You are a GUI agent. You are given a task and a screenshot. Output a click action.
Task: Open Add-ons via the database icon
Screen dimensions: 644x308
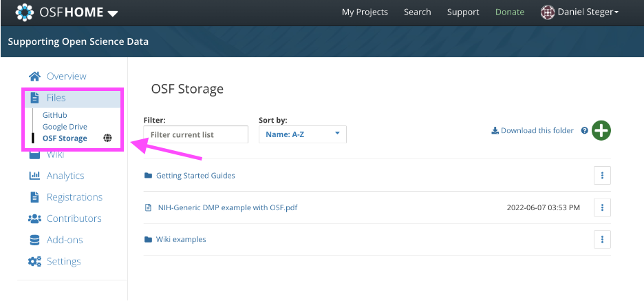click(34, 240)
